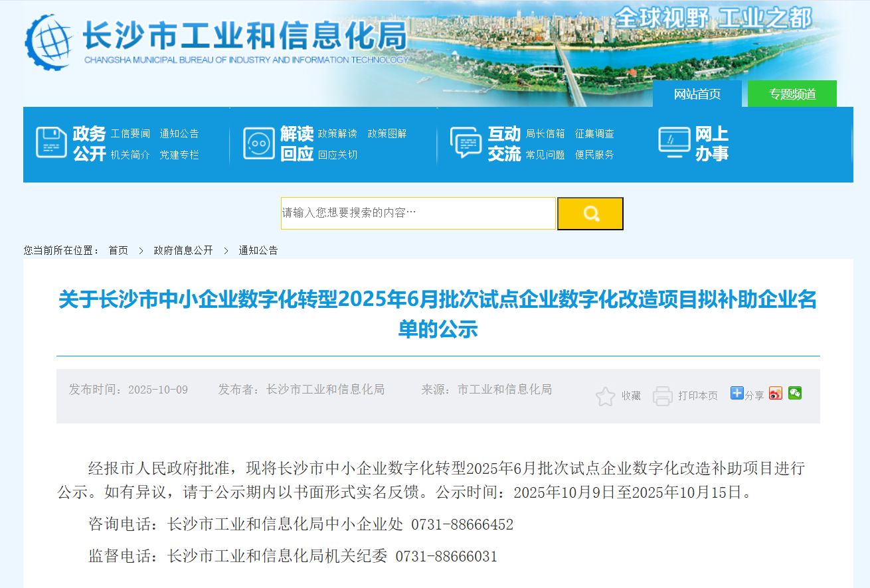Click the 首页 breadcrumb link
Viewport: 870px width, 588px height.
pos(118,250)
